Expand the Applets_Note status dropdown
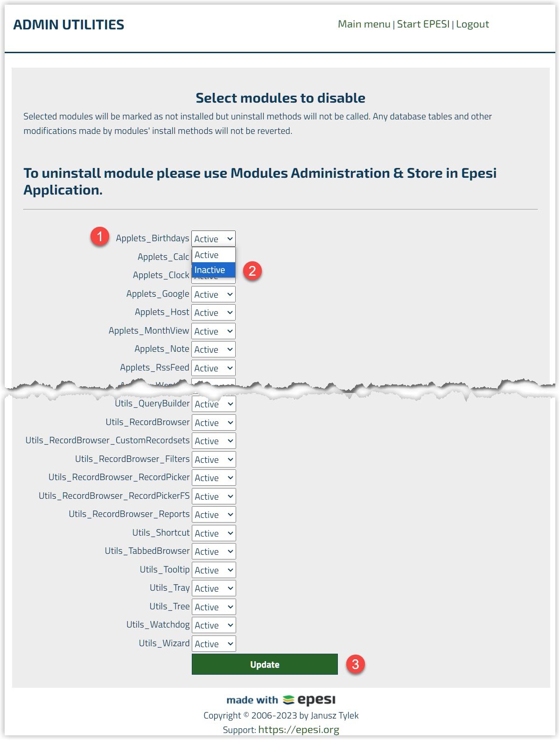 tap(213, 349)
